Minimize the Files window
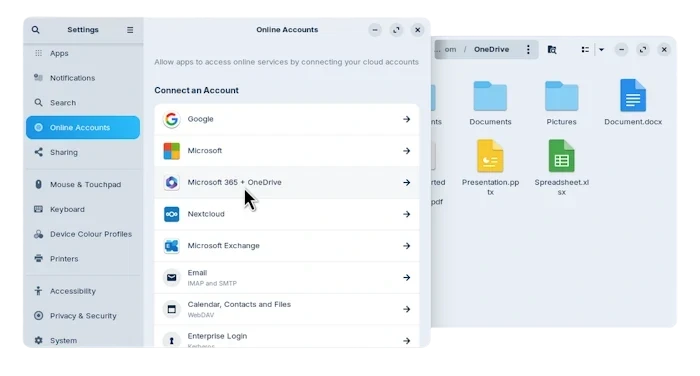The width and height of the screenshot is (700, 376). click(x=621, y=50)
